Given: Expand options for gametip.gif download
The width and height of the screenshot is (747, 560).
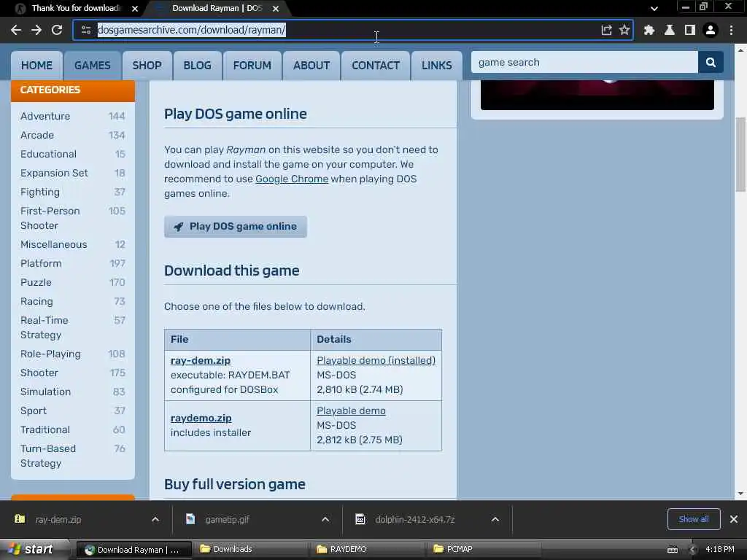Looking at the screenshot, I should tap(325, 519).
